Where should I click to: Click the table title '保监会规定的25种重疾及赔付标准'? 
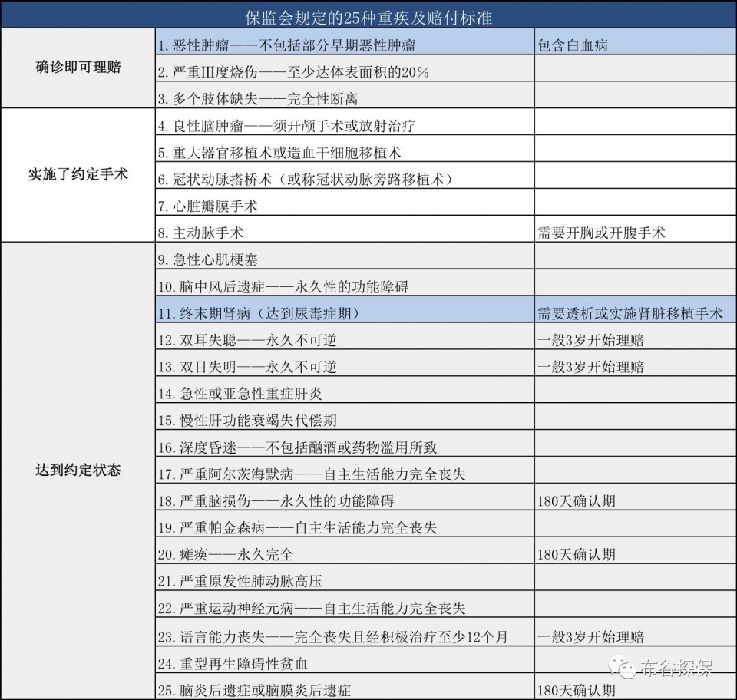(368, 18)
